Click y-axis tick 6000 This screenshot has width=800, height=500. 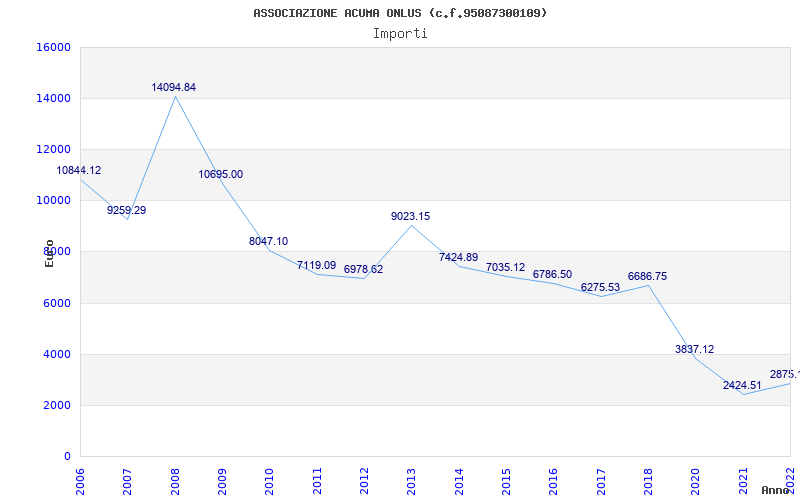pyautogui.click(x=56, y=304)
